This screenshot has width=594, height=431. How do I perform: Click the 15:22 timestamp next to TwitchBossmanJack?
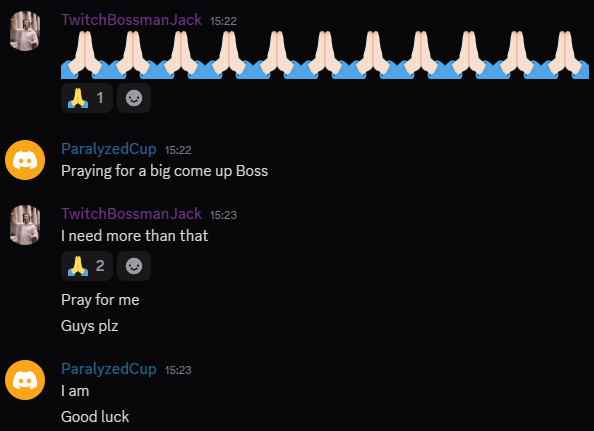click(x=224, y=21)
